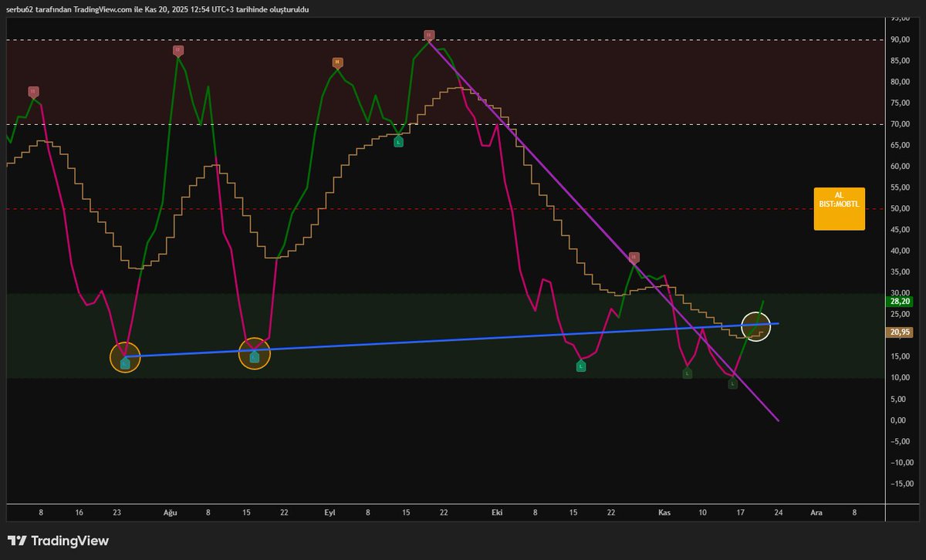Image resolution: width=926 pixels, height=560 pixels.
Task: Click the 70,00 price axis label
Action: (x=899, y=124)
